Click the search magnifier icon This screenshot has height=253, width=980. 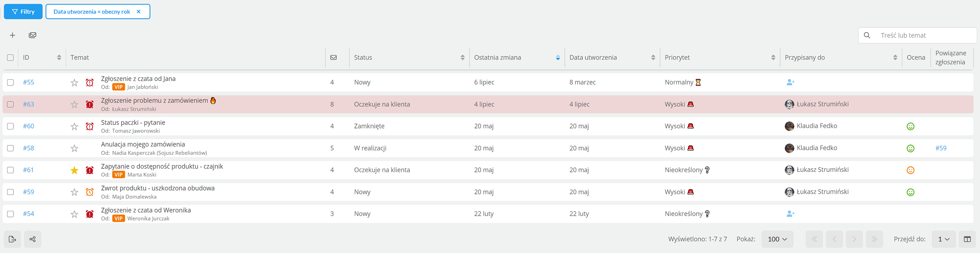[867, 35]
